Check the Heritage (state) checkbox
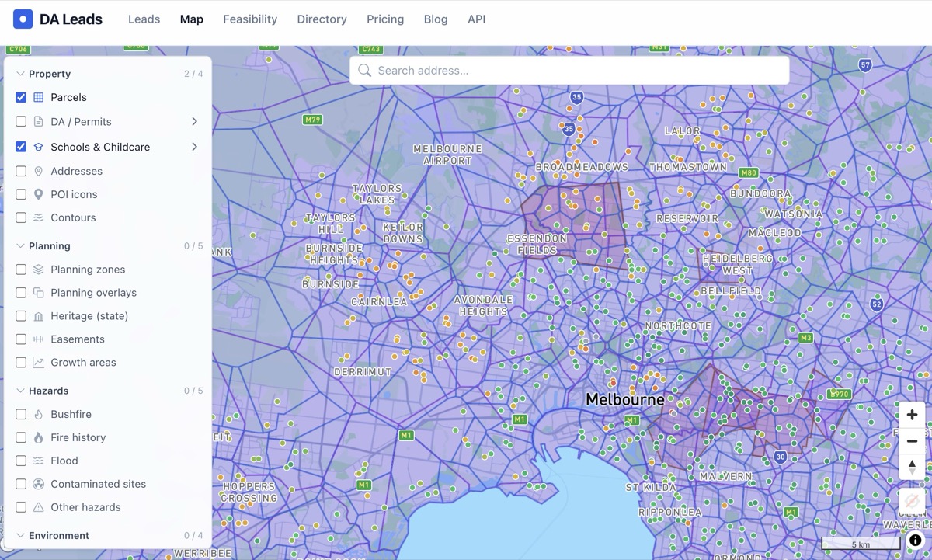 (21, 316)
